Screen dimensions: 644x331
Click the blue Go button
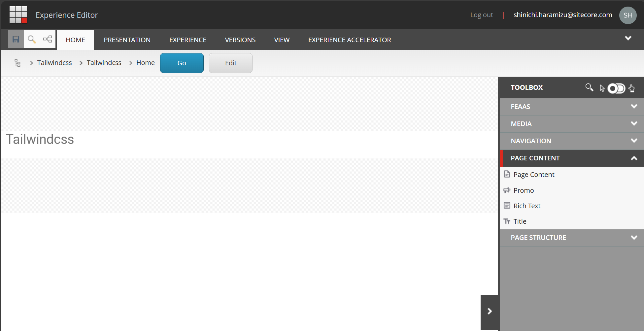pyautogui.click(x=182, y=63)
